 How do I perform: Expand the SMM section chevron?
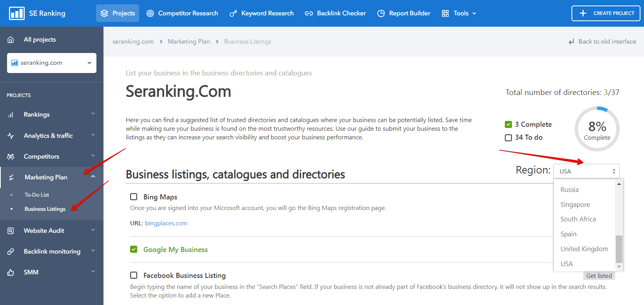pos(93,272)
